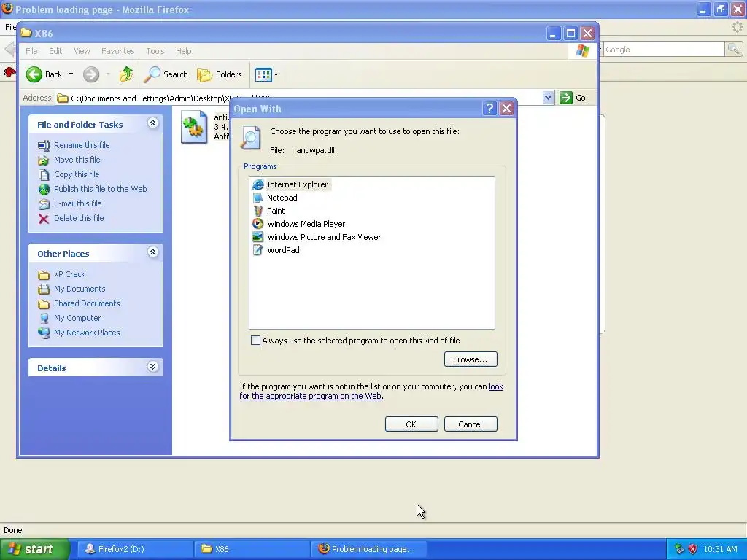The width and height of the screenshot is (747, 560).
Task: Open the Favorites menu
Action: (117, 51)
